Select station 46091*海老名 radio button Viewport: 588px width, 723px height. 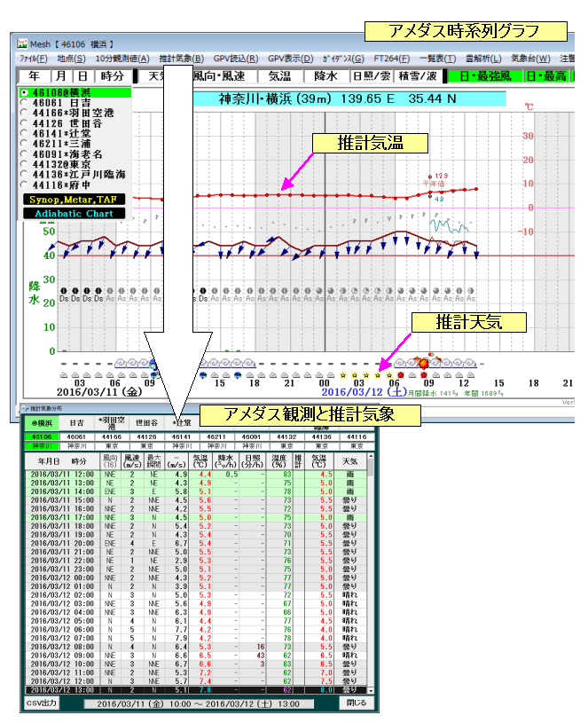[25, 153]
